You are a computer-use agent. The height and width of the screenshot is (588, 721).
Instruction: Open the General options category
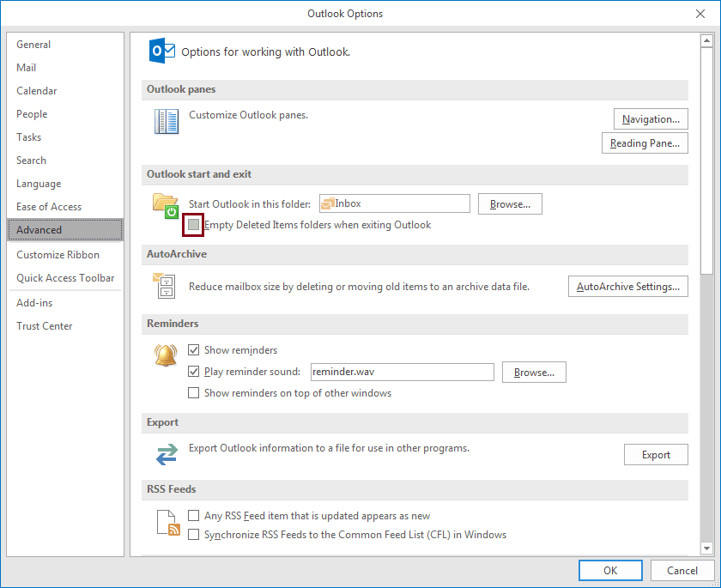[x=65, y=44]
